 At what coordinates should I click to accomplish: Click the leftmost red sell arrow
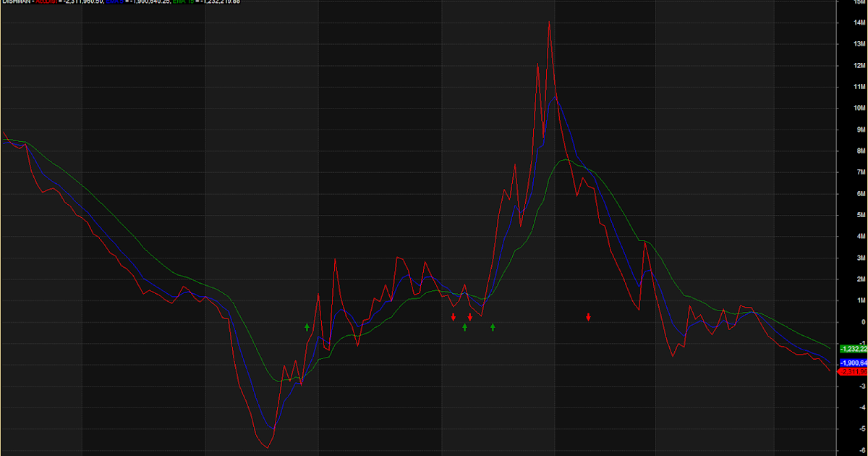(x=454, y=316)
